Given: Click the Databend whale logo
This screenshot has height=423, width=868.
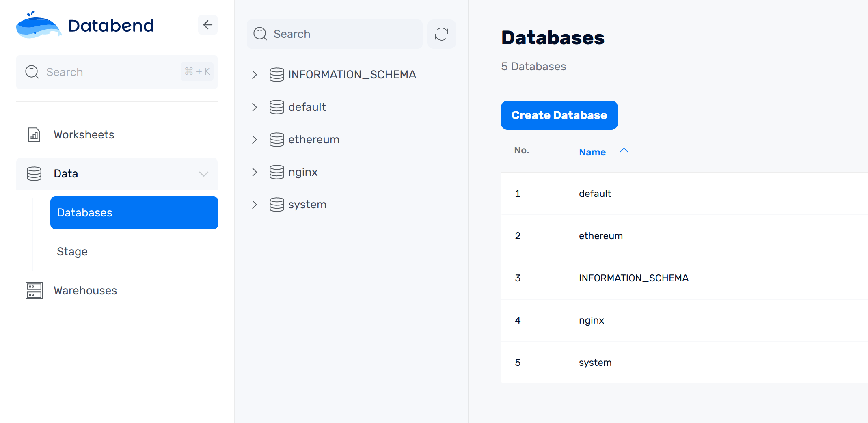Looking at the screenshot, I should tap(38, 25).
